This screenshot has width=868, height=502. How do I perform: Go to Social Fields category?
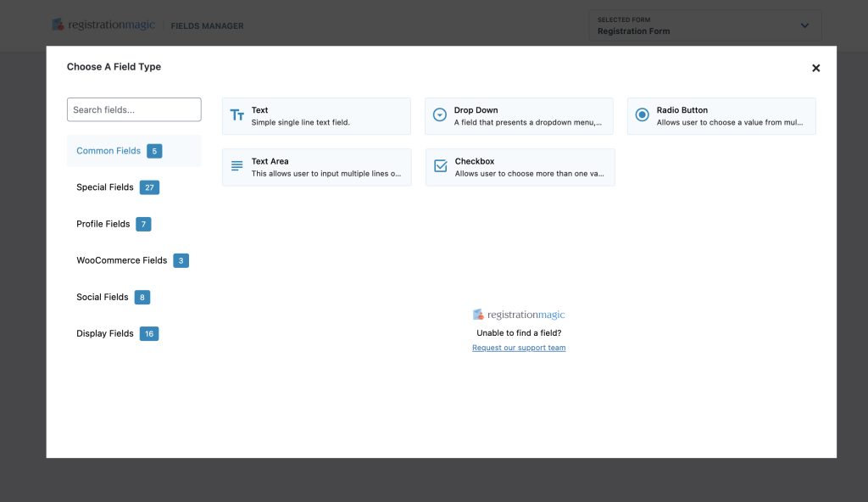click(103, 297)
